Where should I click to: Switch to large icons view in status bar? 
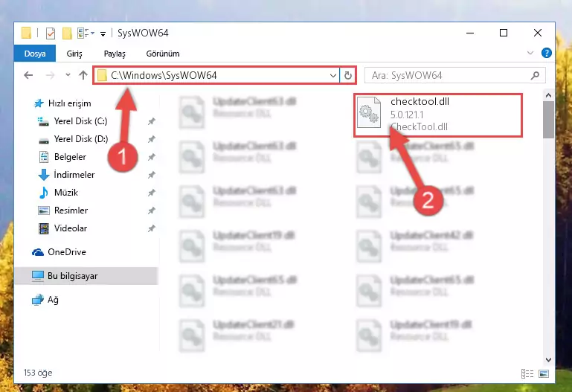pyautogui.click(x=544, y=373)
